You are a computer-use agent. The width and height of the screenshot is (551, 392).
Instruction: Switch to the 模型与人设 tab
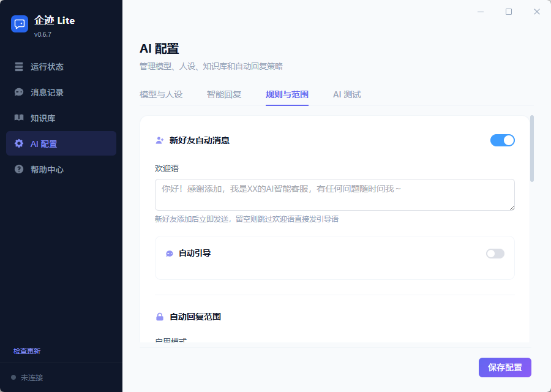coord(161,95)
